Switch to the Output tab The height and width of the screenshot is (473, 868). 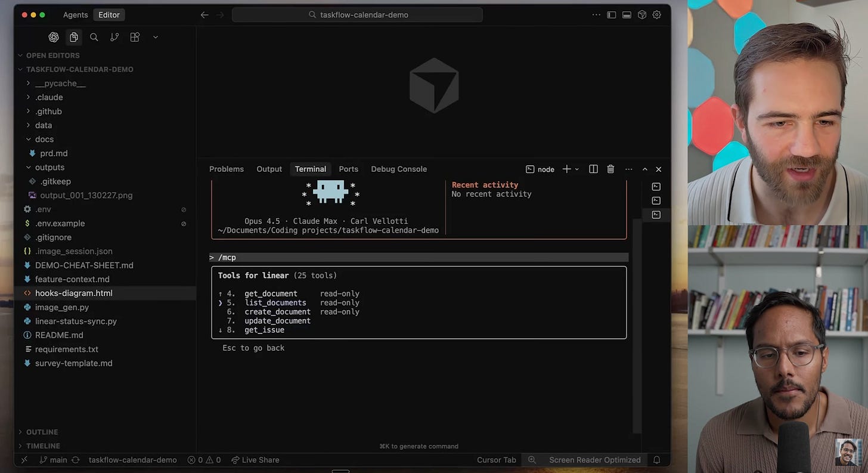269,169
